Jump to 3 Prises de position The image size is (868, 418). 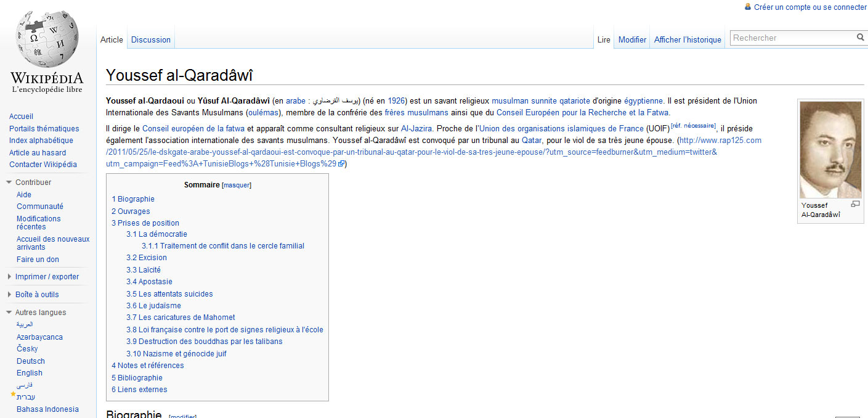coord(145,223)
